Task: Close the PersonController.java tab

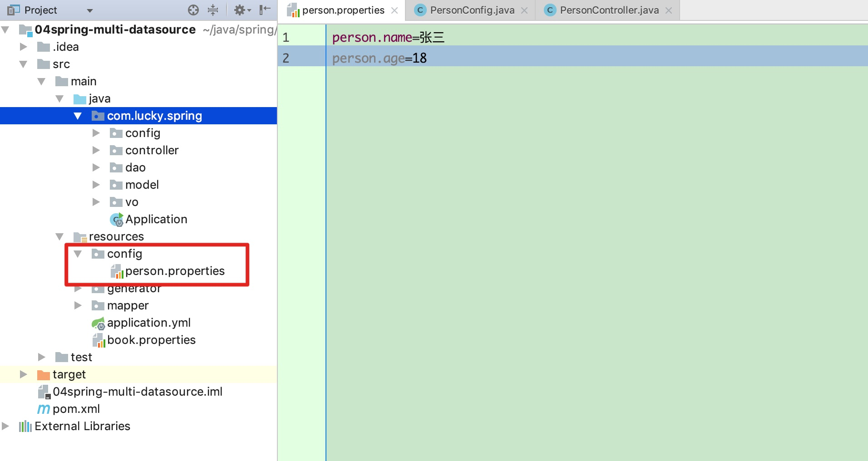Action: (669, 10)
